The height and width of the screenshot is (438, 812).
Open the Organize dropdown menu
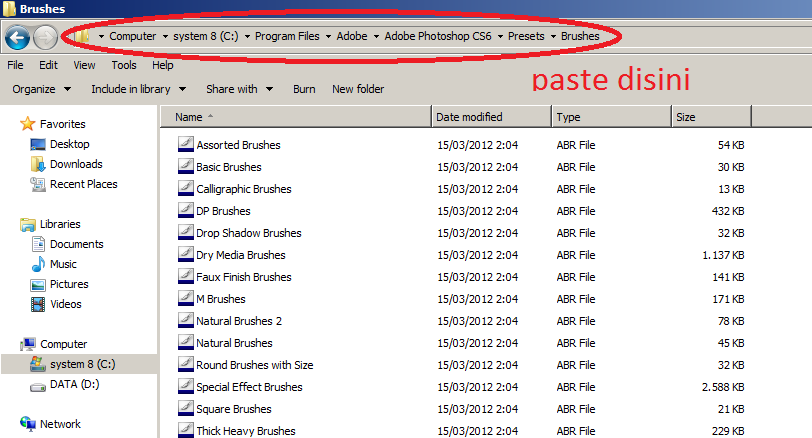point(41,89)
